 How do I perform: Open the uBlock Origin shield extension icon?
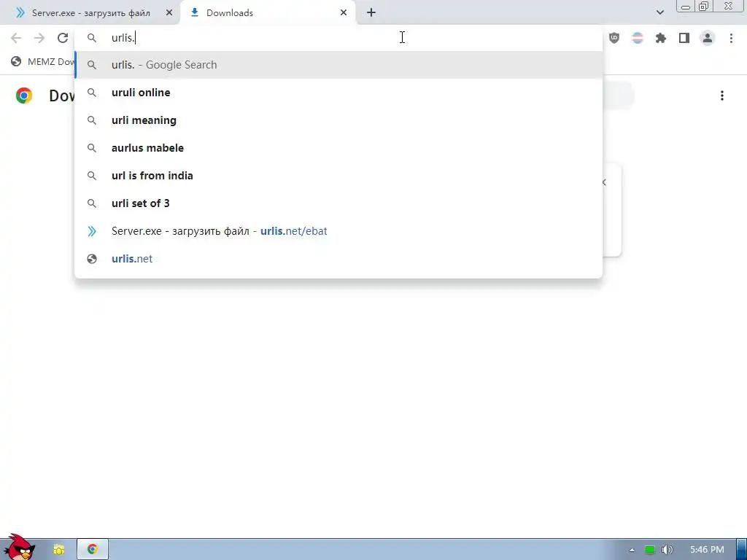(614, 38)
